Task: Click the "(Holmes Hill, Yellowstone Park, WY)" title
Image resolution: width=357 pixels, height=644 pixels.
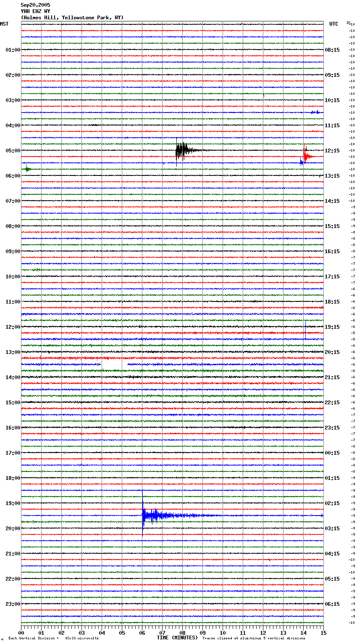Action: [72, 18]
